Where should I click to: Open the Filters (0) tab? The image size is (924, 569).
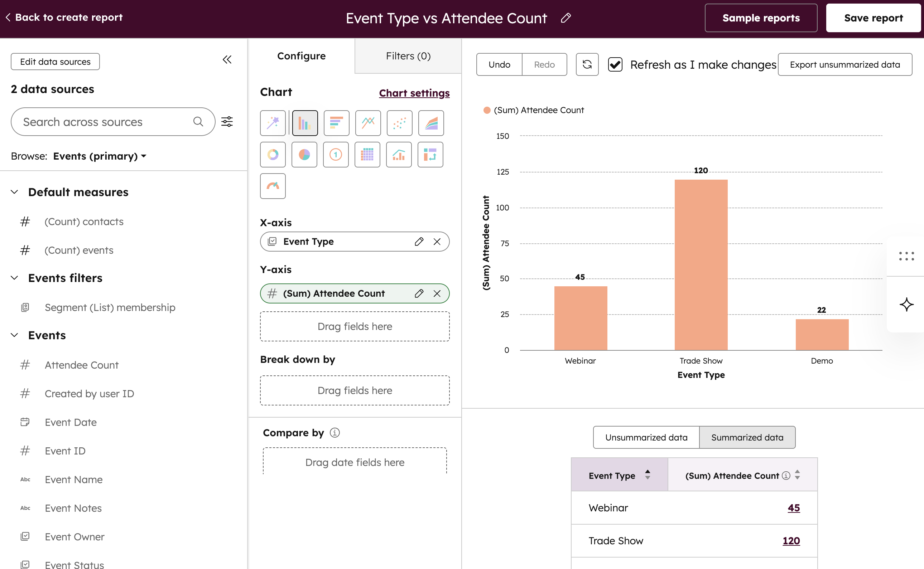tap(408, 56)
